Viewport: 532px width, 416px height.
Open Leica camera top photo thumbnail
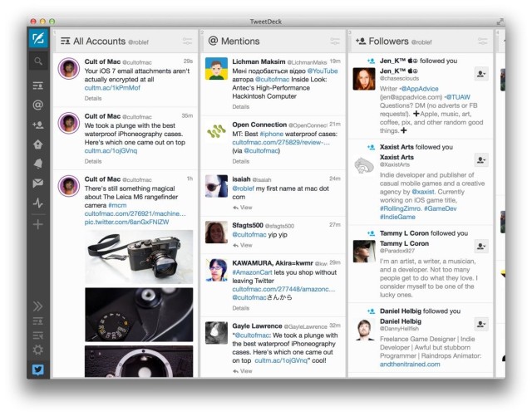(x=139, y=257)
